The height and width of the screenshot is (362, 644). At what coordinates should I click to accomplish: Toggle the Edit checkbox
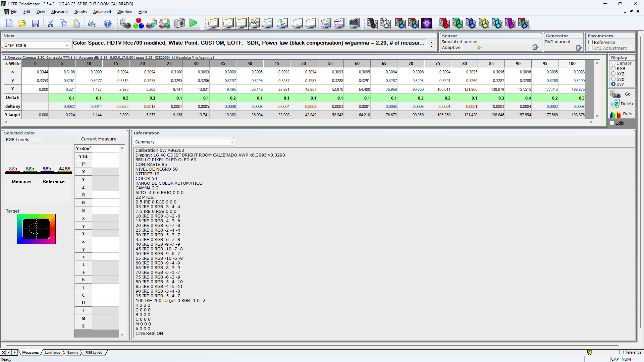(x=612, y=123)
